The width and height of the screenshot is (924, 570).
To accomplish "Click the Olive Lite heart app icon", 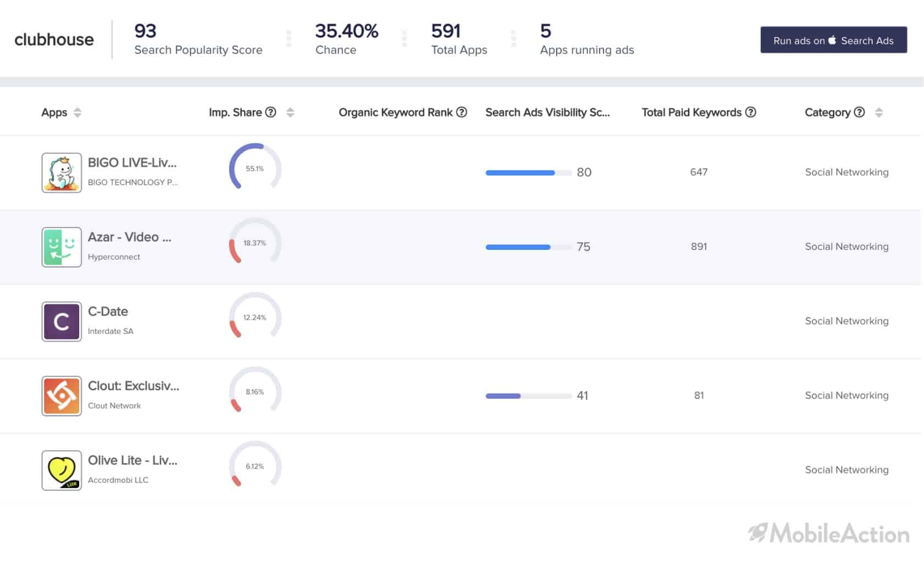I will point(62,470).
